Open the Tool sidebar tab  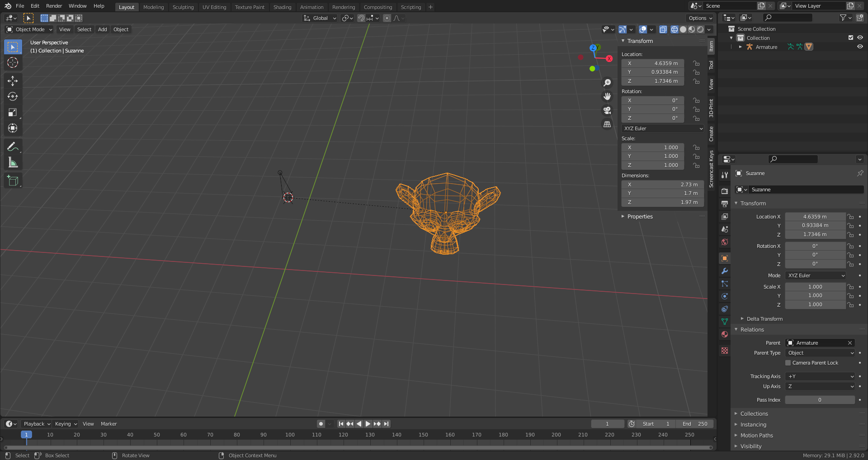(711, 65)
